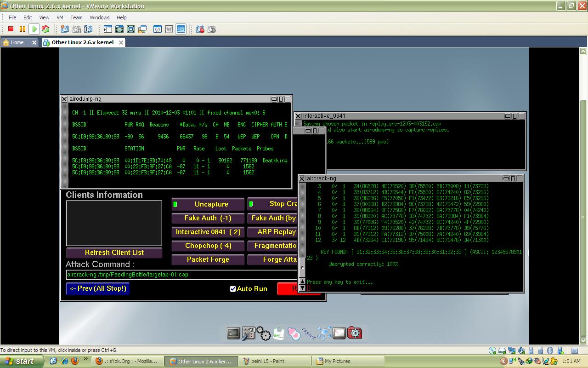Click the Packet Forge button

pyautogui.click(x=208, y=259)
